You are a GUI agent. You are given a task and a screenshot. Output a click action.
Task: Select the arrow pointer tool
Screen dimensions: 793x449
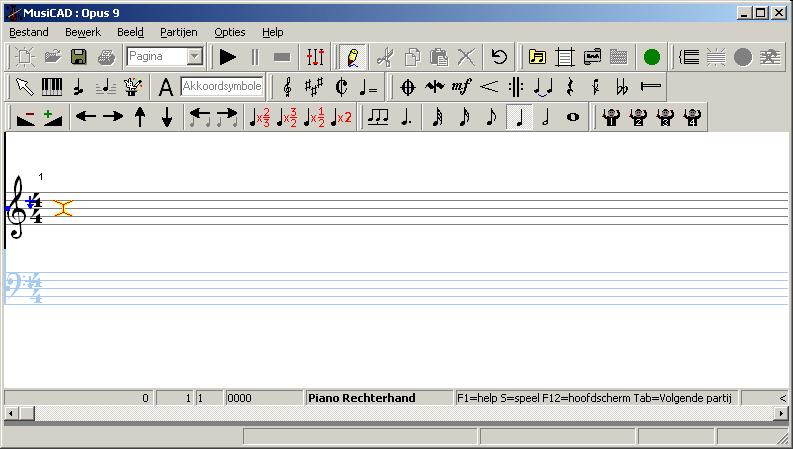25,87
